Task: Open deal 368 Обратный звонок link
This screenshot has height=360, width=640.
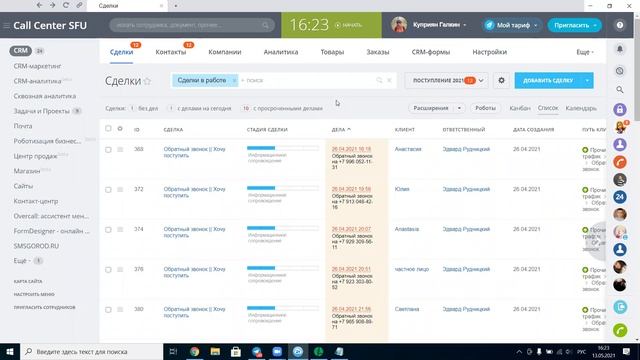Action: 194,152
